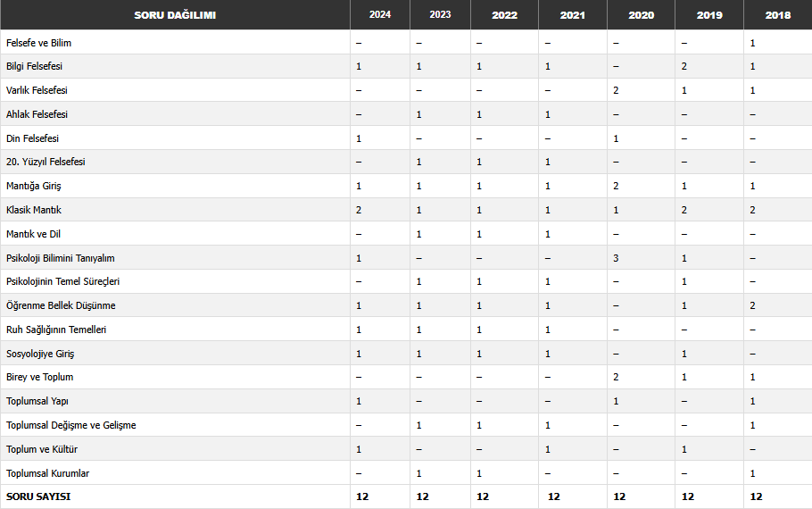Click the 2019 column header

pos(709,15)
